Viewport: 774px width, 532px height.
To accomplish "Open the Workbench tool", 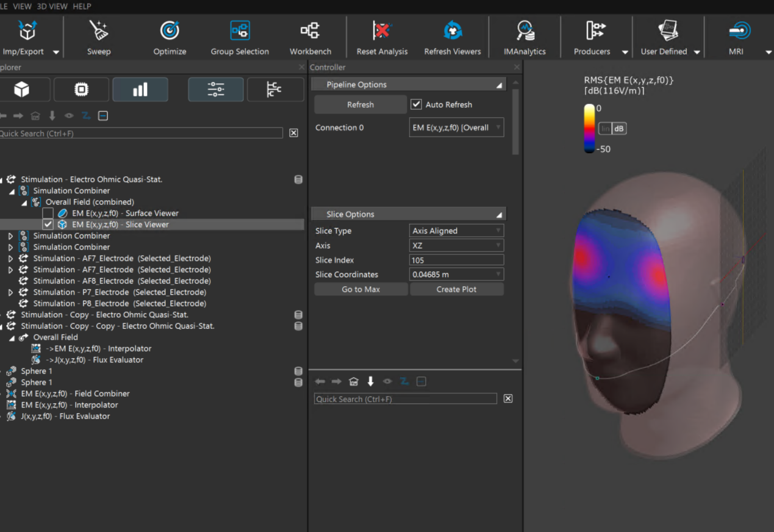I will coord(310,31).
